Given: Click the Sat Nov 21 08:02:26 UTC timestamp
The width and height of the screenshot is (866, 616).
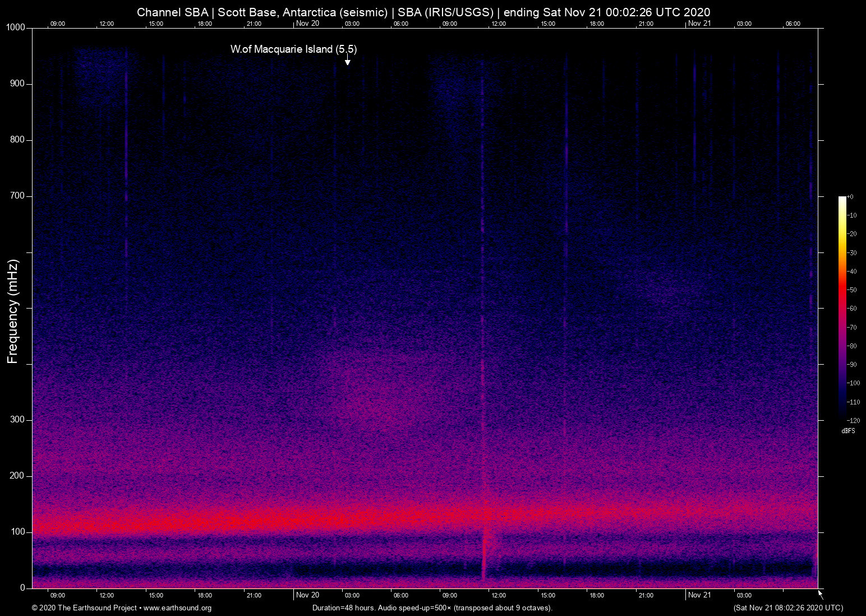Looking at the screenshot, I should pyautogui.click(x=787, y=608).
